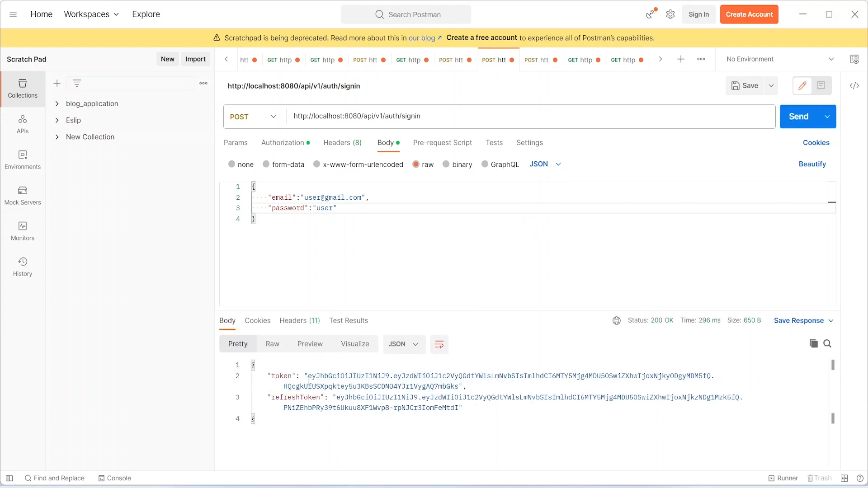This screenshot has width=868, height=488.
Task: Switch to the Authorization tab
Action: (285, 143)
